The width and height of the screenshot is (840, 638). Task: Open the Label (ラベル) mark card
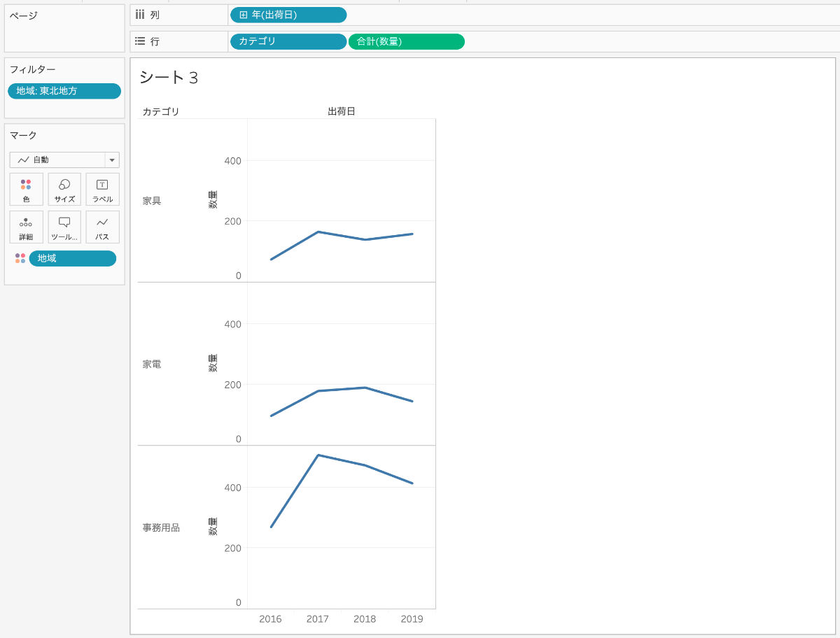click(102, 190)
